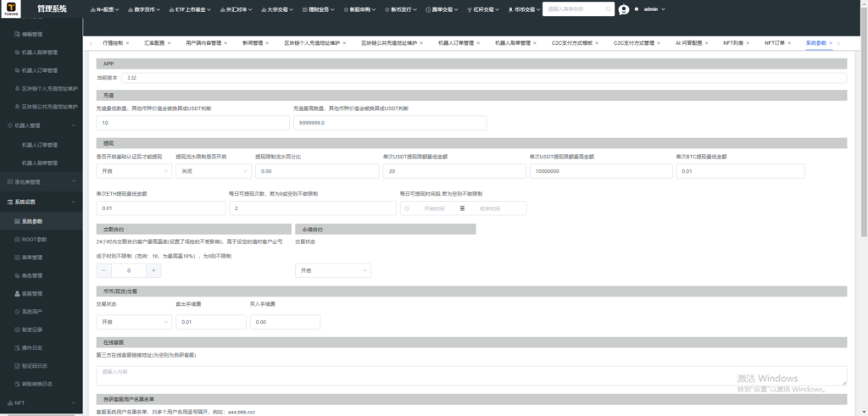Image resolution: width=868 pixels, height=416 pixels.
Task: Click the 区块链公共充值地址维护 sidebar icon
Action: point(17,106)
